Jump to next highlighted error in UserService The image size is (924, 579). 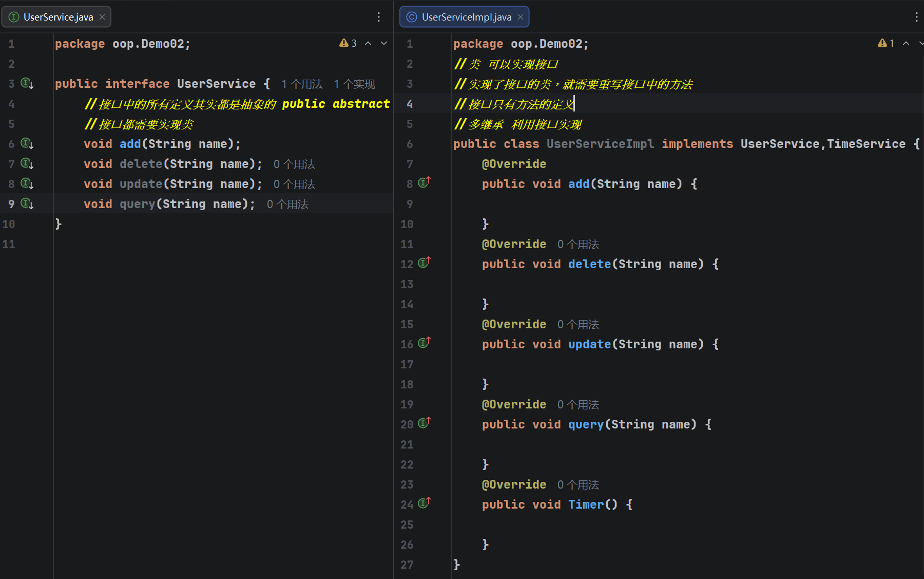384,43
